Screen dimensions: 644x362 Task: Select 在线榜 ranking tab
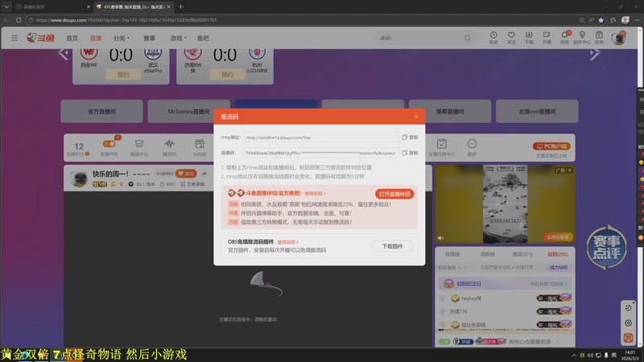point(452,254)
